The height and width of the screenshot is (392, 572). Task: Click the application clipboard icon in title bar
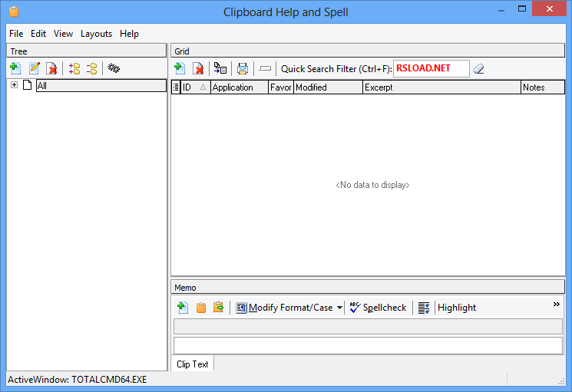pos(14,12)
